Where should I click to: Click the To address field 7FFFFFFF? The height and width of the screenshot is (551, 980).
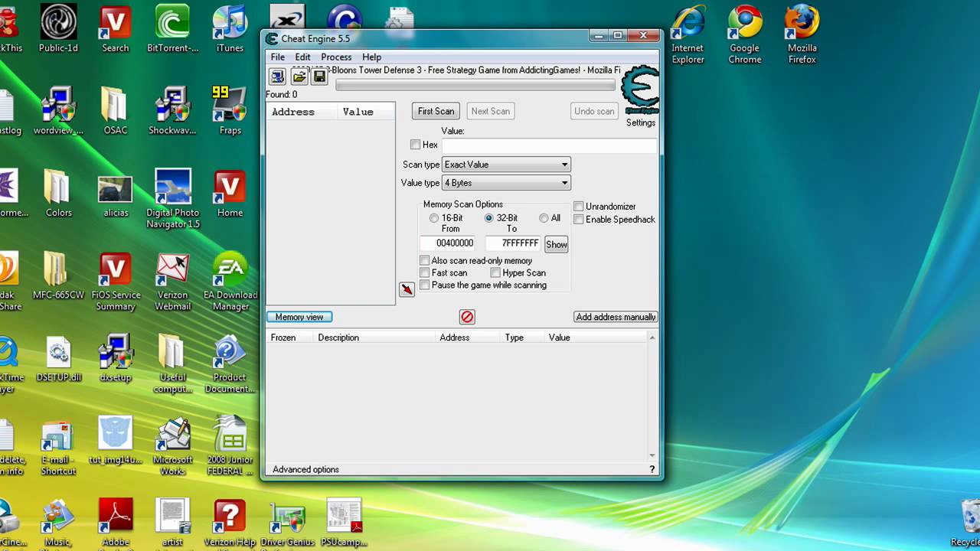513,243
